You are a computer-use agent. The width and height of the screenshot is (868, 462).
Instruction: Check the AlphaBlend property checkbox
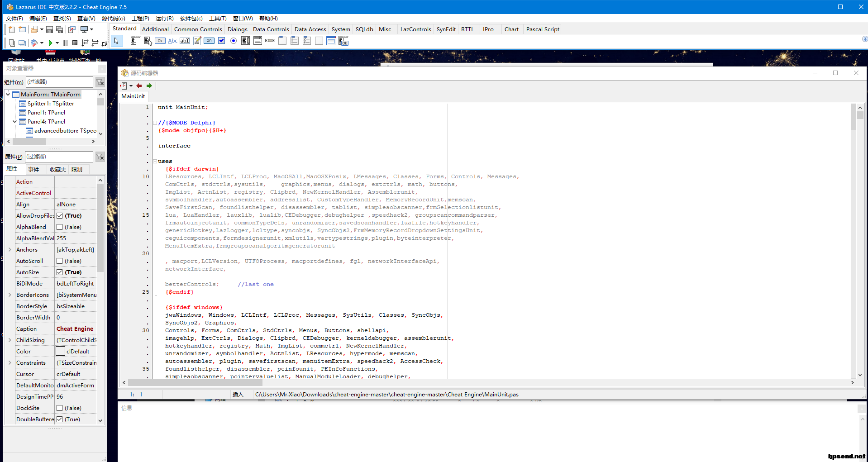pos(59,227)
